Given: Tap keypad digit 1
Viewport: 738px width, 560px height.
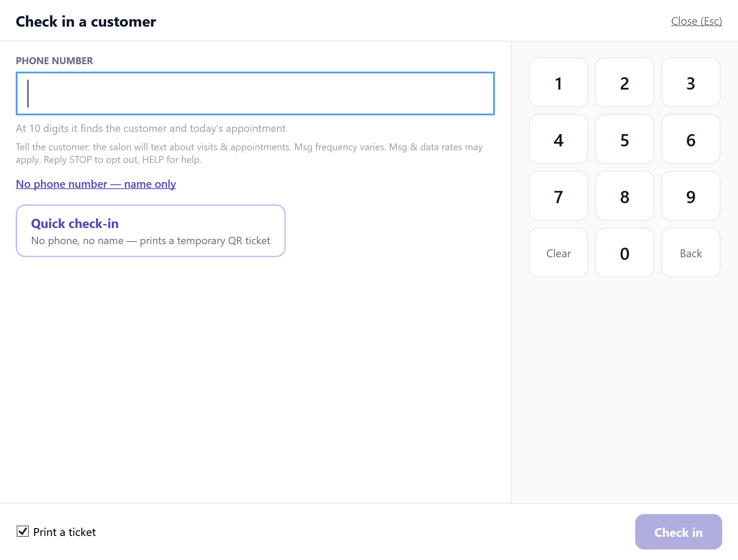Looking at the screenshot, I should click(558, 83).
